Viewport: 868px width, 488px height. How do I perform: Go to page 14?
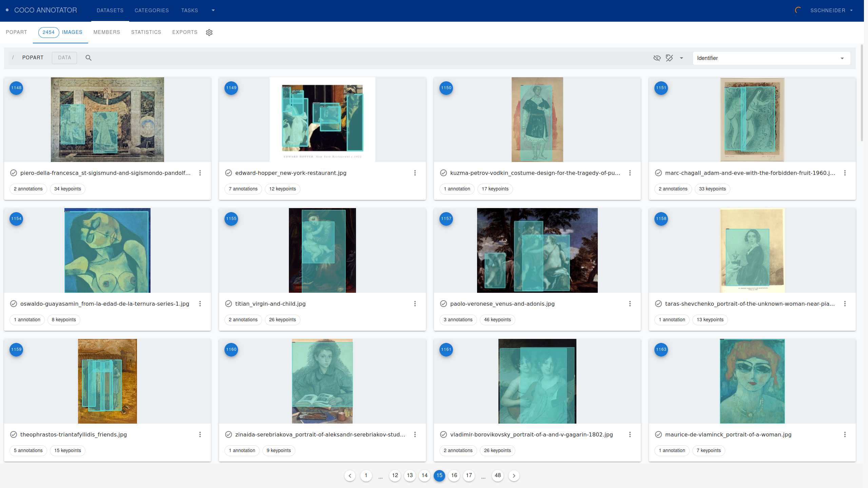425,475
